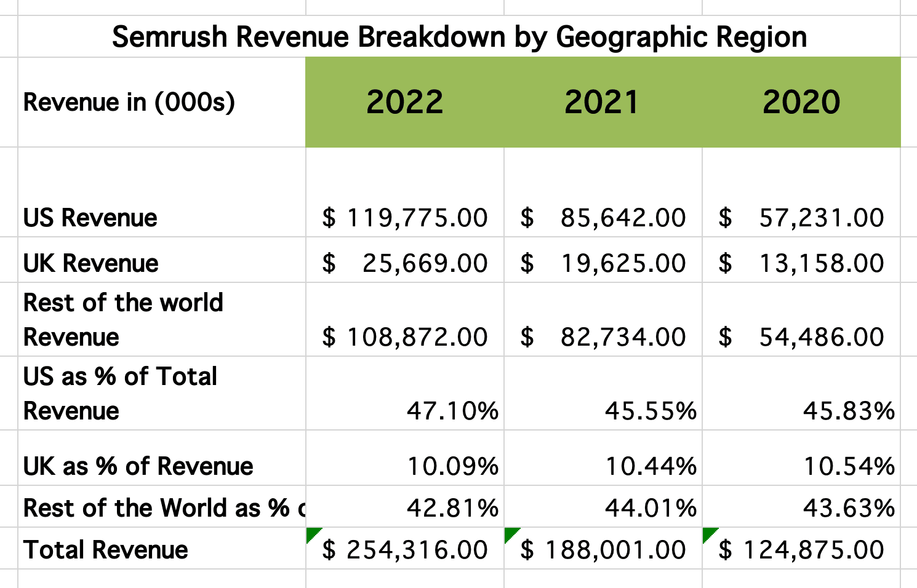Select US Revenue 2022 value $119,775.00

click(405, 192)
